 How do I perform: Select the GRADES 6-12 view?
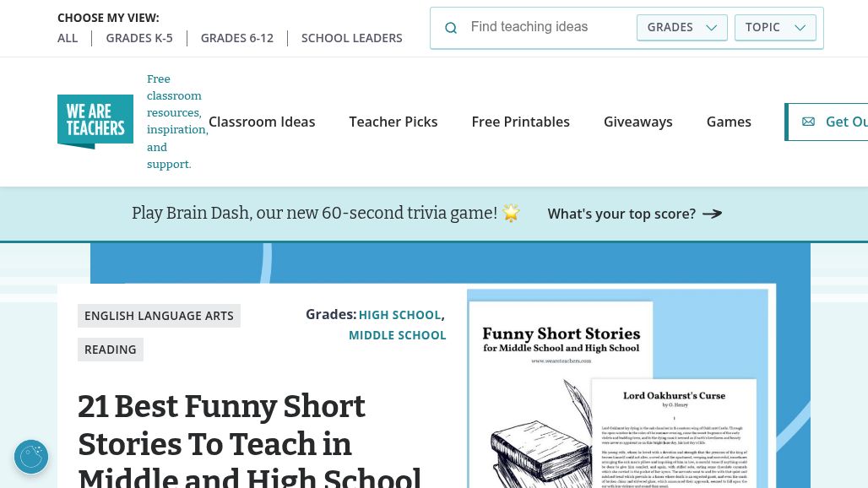(x=237, y=38)
